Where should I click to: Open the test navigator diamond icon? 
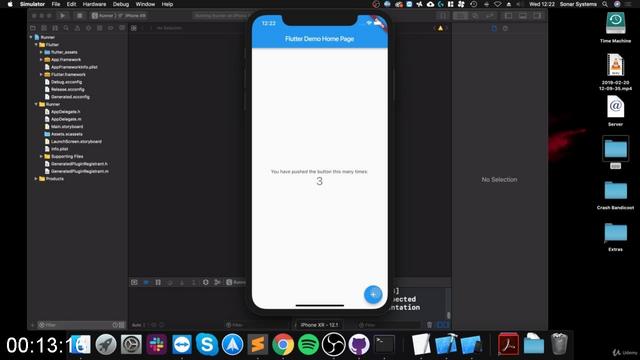[89, 28]
